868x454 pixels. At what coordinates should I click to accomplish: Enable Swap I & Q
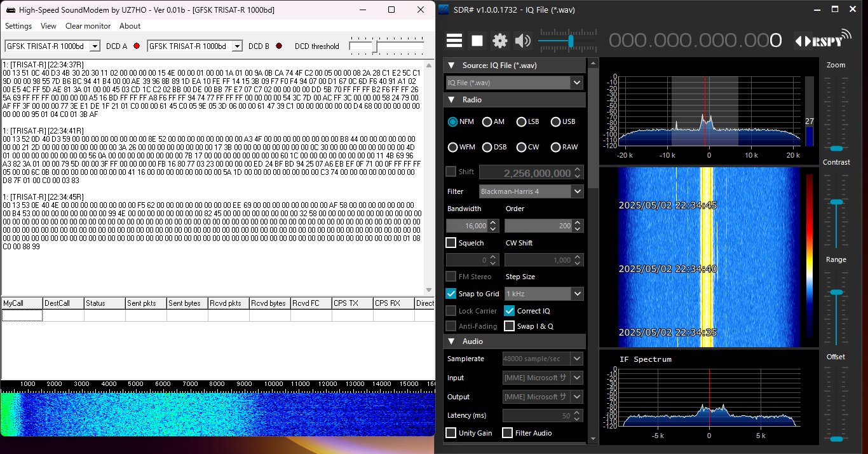coord(509,326)
